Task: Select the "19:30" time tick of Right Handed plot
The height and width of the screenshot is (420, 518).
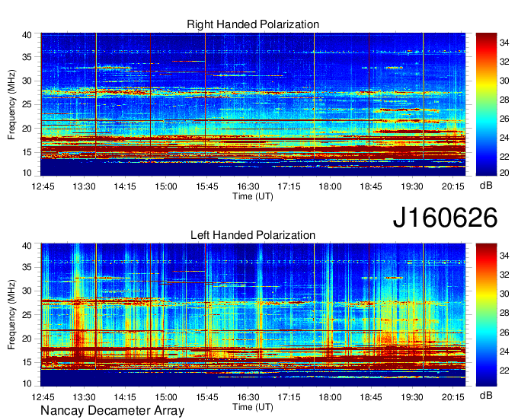Action: point(412,186)
